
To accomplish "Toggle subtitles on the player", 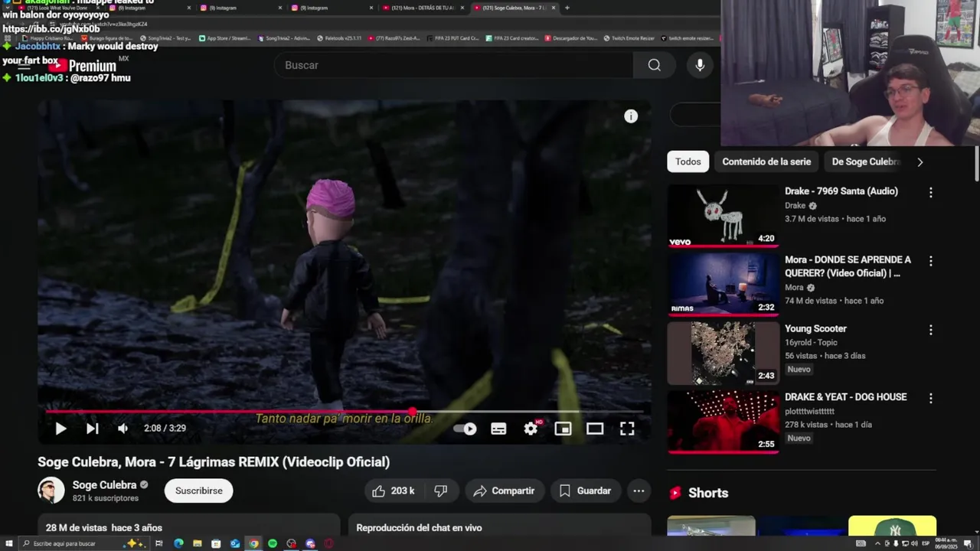I will point(498,429).
